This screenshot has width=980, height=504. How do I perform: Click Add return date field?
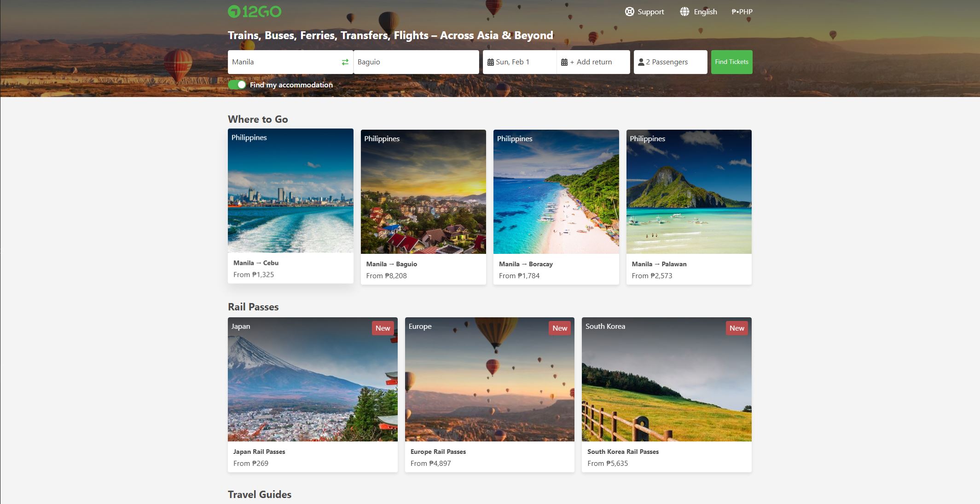coord(594,62)
